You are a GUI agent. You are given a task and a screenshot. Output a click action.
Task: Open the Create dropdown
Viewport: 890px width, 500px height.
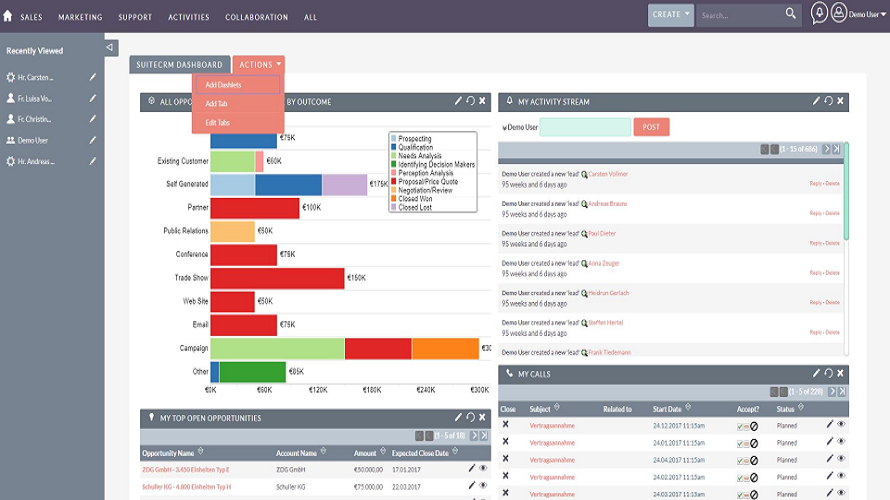(671, 15)
